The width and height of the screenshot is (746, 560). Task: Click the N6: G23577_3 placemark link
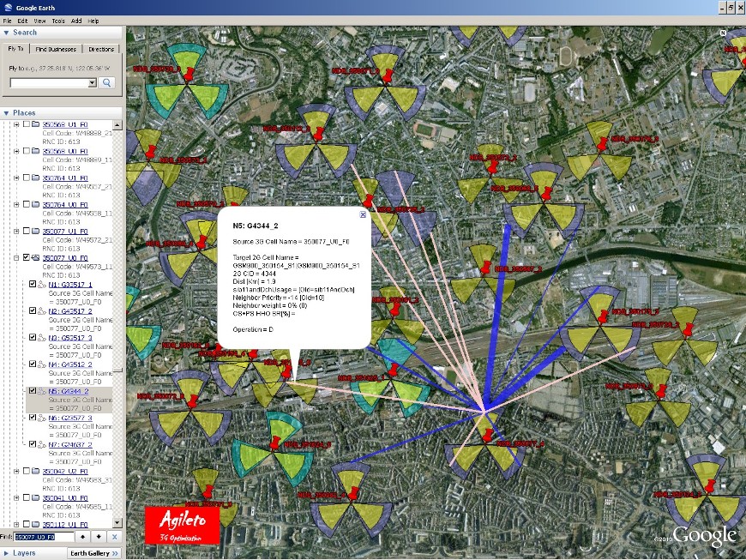pyautogui.click(x=69, y=418)
